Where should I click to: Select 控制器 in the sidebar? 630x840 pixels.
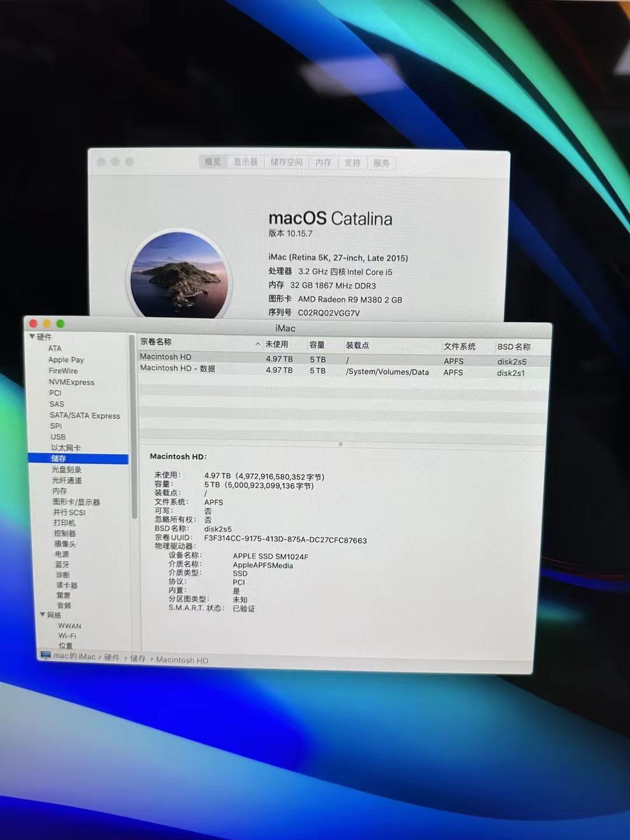[x=65, y=533]
